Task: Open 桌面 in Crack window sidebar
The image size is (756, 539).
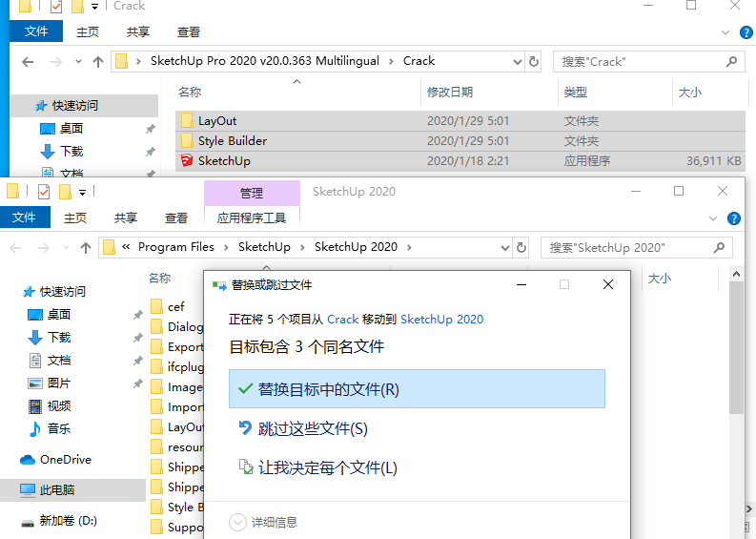Action: click(x=72, y=129)
